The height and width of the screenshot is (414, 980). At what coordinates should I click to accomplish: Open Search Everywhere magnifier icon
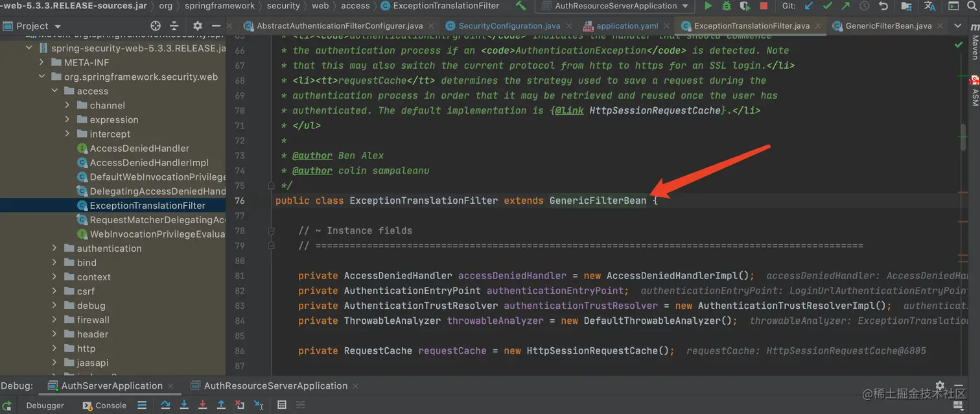[x=972, y=6]
